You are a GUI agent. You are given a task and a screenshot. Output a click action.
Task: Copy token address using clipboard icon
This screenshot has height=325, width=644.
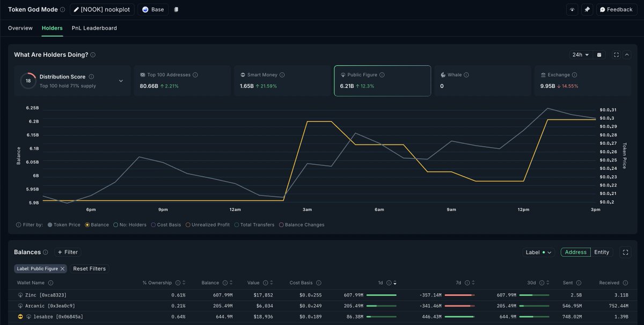point(177,10)
